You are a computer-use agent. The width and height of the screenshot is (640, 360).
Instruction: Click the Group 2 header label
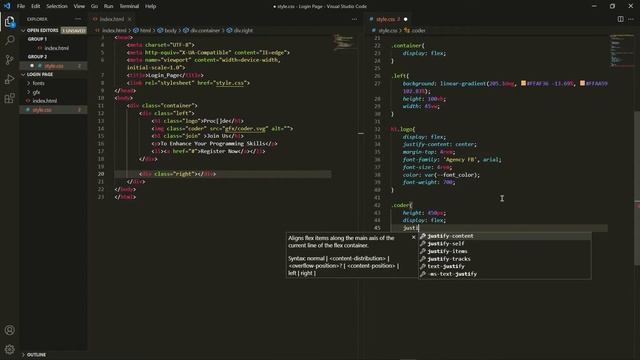[37, 57]
